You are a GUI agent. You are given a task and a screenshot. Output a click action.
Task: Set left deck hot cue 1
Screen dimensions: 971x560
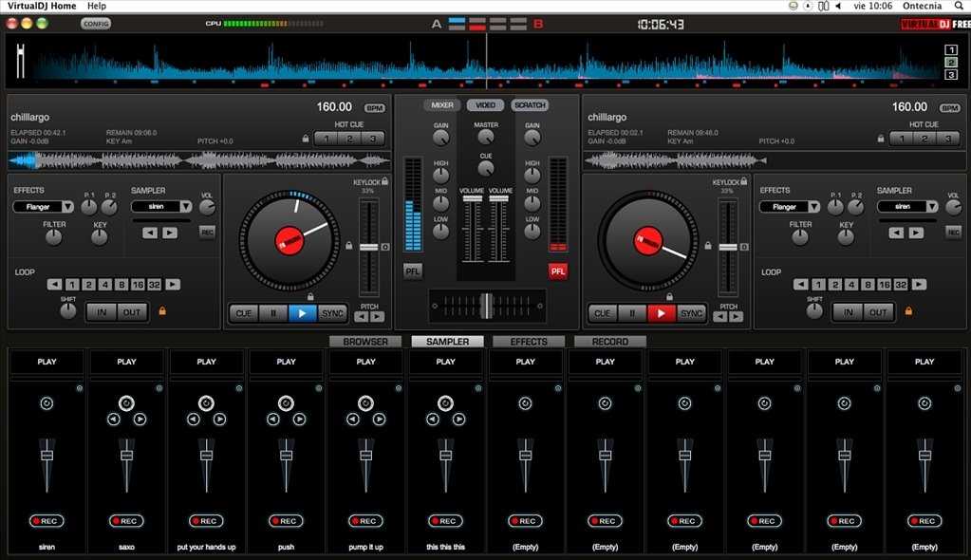(x=327, y=139)
